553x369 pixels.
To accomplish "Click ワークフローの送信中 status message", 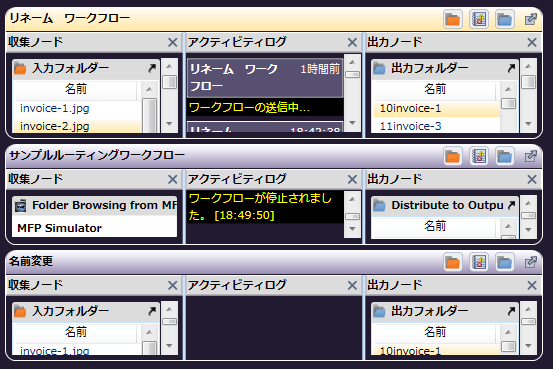I will [265, 107].
